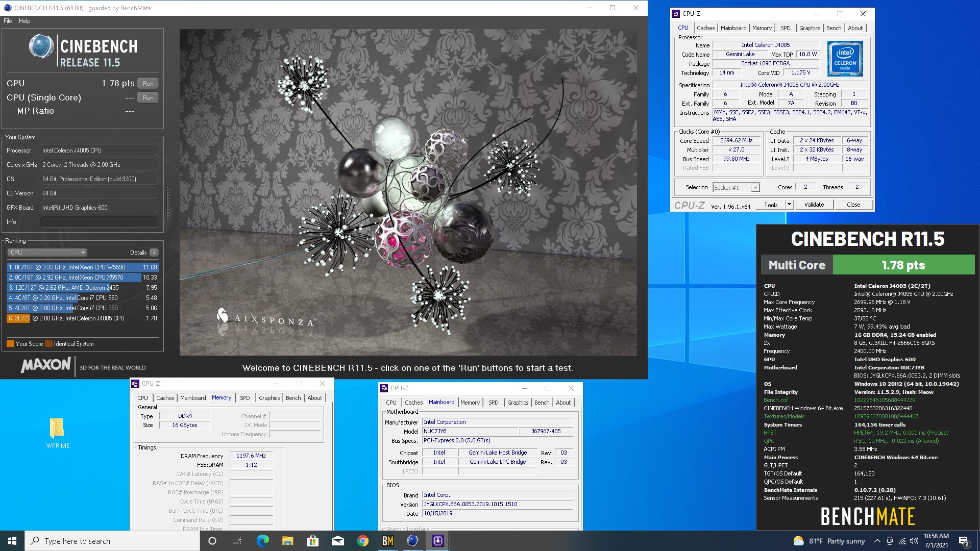Click the Bench.cof link in BenchMate
Screen dimensions: 980x551
(776, 400)
